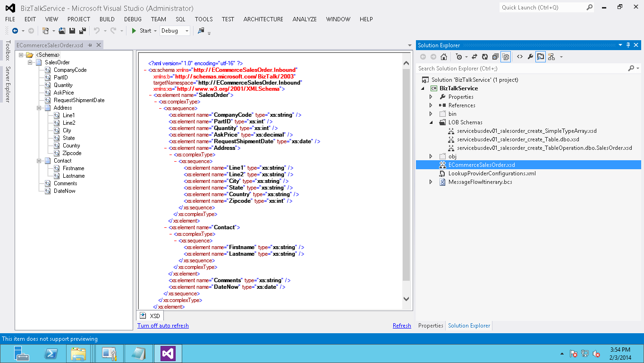
Task: Click the Refresh icon in Solution Explorer
Action: [485, 57]
